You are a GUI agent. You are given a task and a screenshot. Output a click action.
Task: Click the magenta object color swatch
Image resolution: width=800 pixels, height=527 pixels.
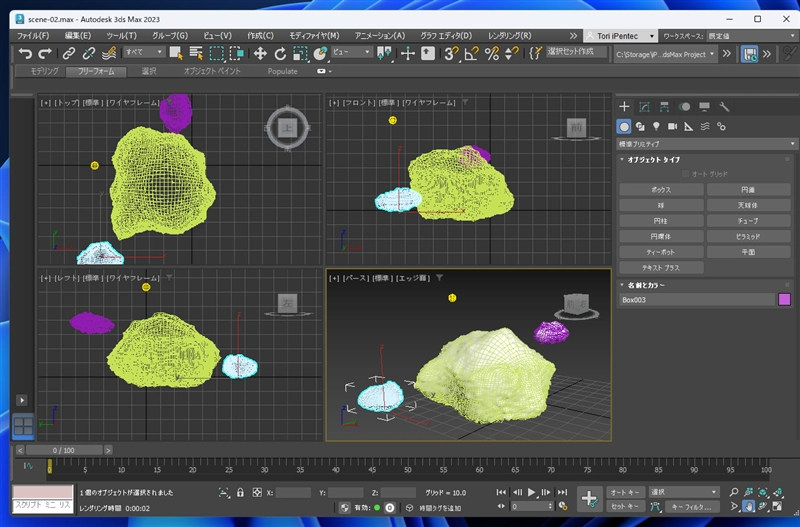pos(785,299)
